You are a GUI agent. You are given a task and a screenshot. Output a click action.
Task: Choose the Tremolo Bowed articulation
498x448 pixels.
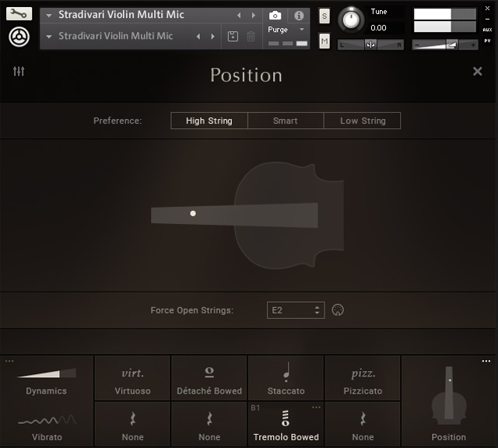(x=286, y=424)
